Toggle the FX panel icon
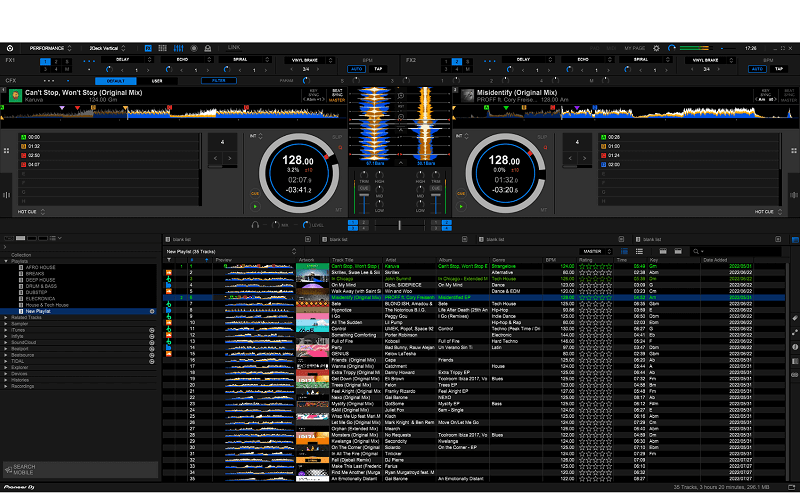The image size is (800, 498). coord(148,48)
